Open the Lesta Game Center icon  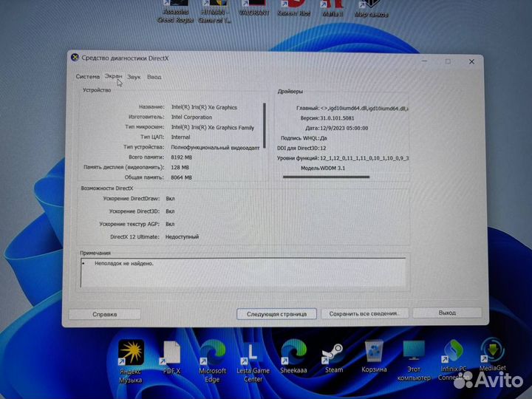[x=253, y=351]
